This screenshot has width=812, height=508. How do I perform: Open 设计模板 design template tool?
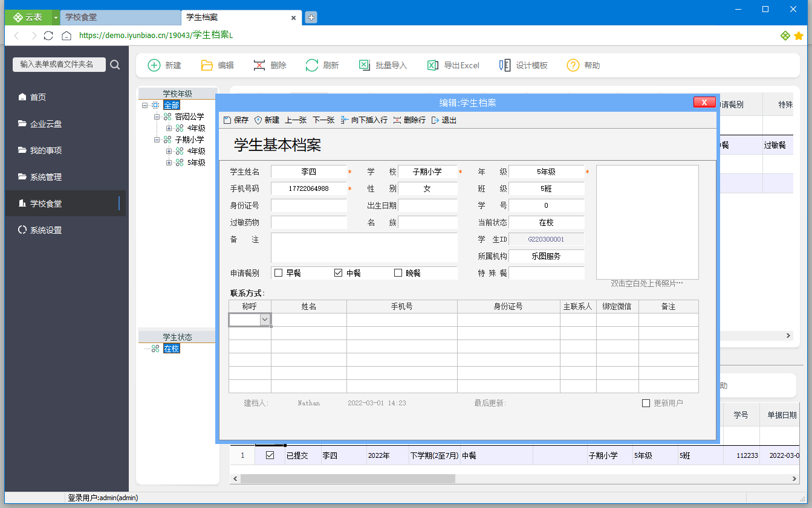[x=505, y=65]
